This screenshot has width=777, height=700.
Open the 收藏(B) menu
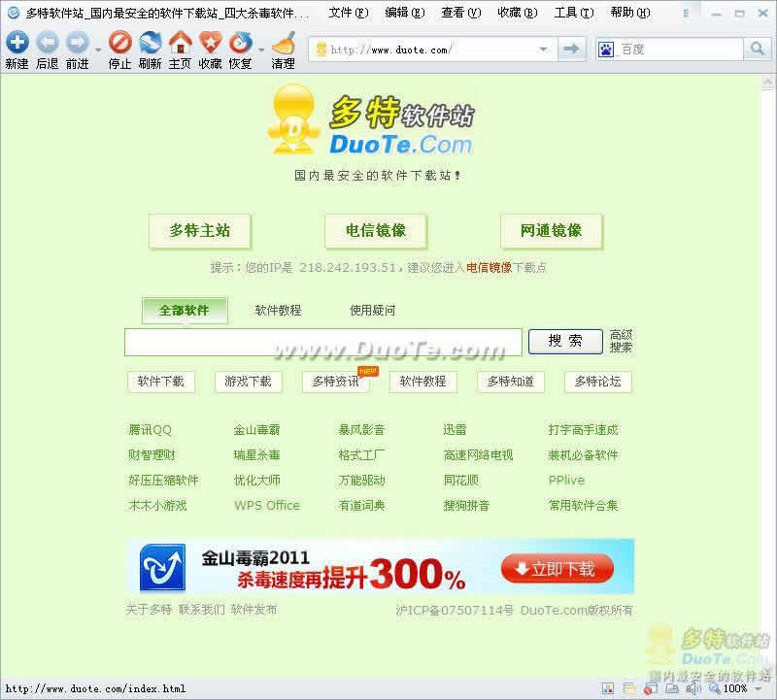coord(518,13)
